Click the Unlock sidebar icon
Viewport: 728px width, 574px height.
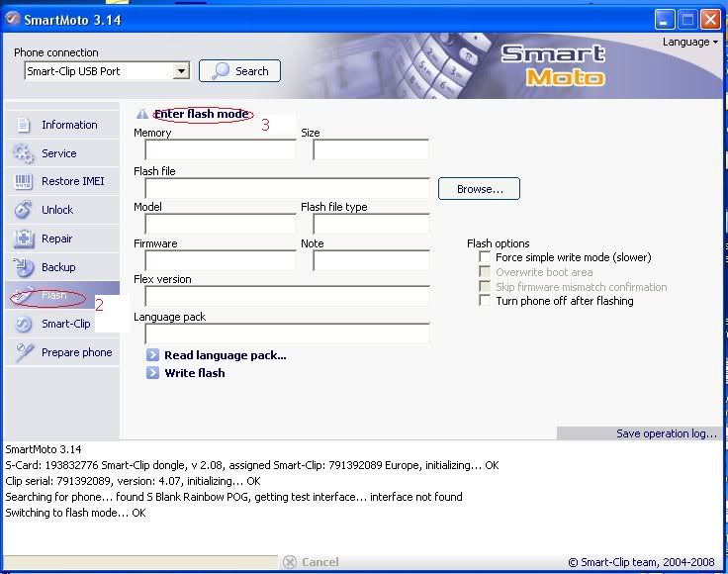click(x=23, y=210)
